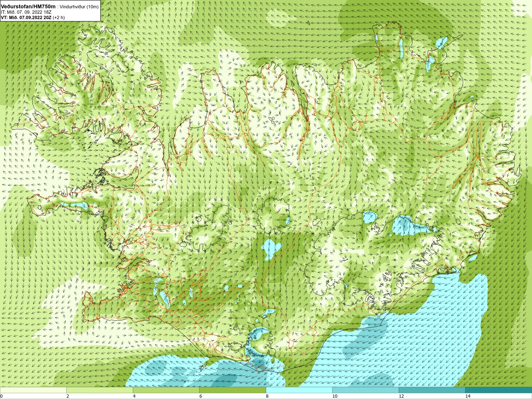Click the legend value 12
Screen dimensions: 532x399
click(401, 396)
